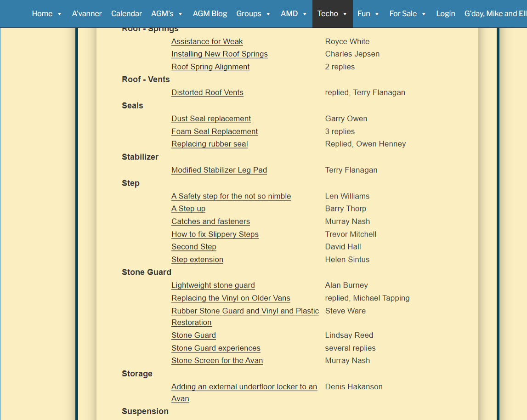
Task: Expand the AGM's dropdown arrow
Action: 180,14
